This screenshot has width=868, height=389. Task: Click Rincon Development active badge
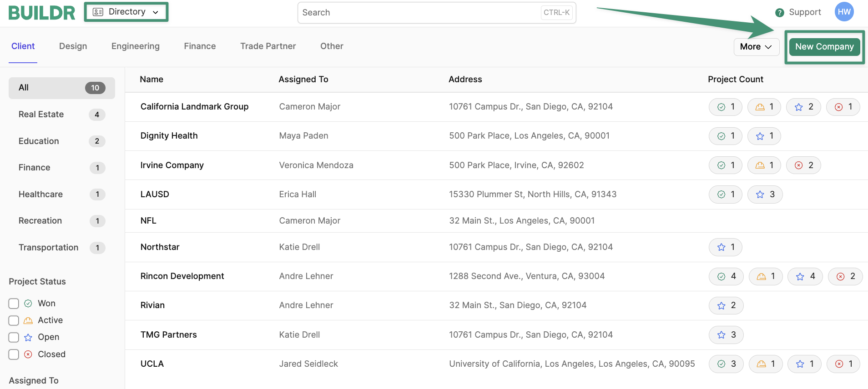pos(766,276)
